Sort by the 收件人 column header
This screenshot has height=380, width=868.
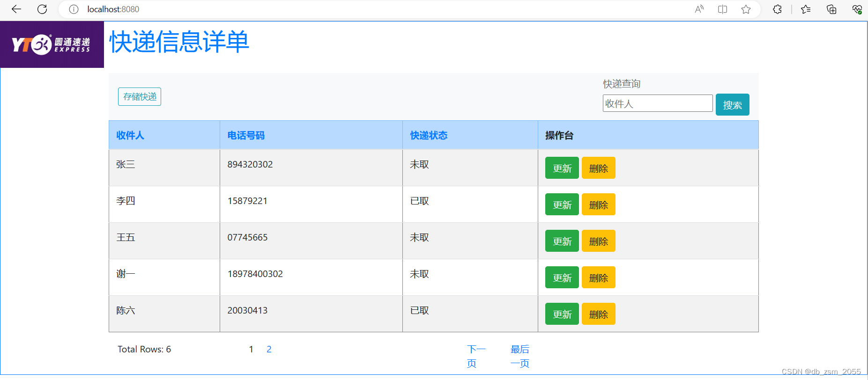click(x=130, y=135)
